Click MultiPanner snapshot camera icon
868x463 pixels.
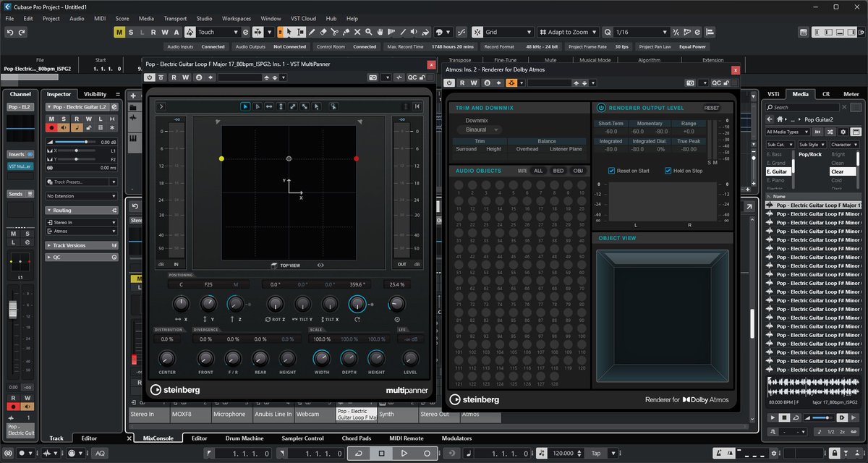click(373, 77)
